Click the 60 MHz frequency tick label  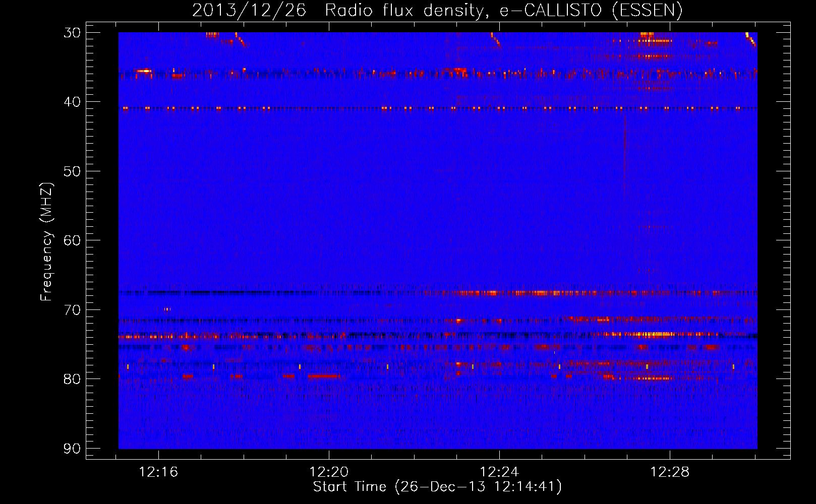[x=72, y=240]
